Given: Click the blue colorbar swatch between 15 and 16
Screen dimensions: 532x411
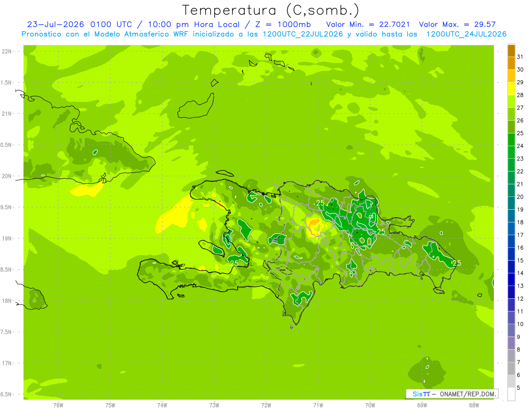Looking at the screenshot, I should pyautogui.click(x=511, y=254).
